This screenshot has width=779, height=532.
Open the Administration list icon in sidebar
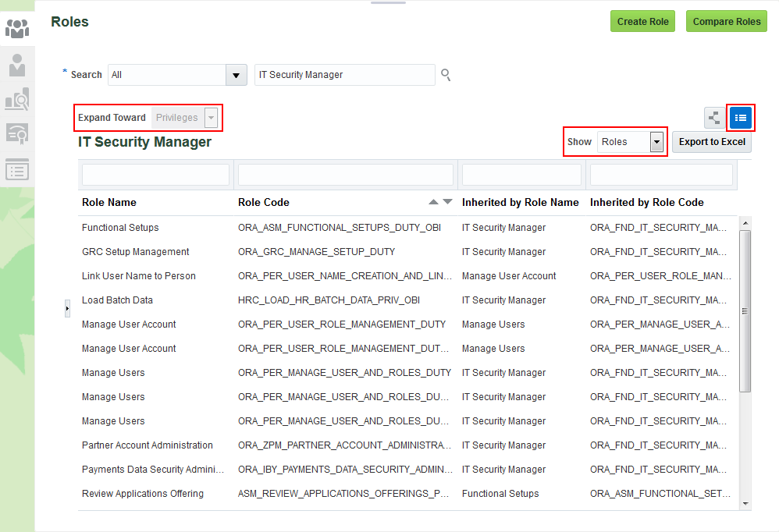click(17, 168)
